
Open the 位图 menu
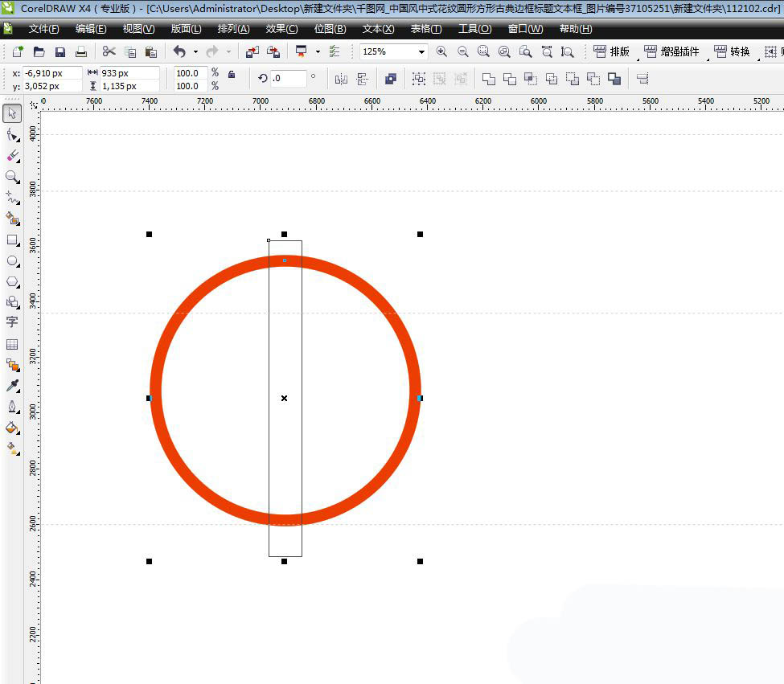(330, 29)
